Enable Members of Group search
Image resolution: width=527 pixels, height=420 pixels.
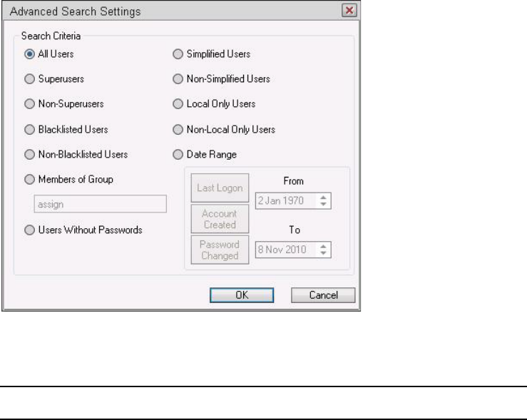[x=29, y=179]
